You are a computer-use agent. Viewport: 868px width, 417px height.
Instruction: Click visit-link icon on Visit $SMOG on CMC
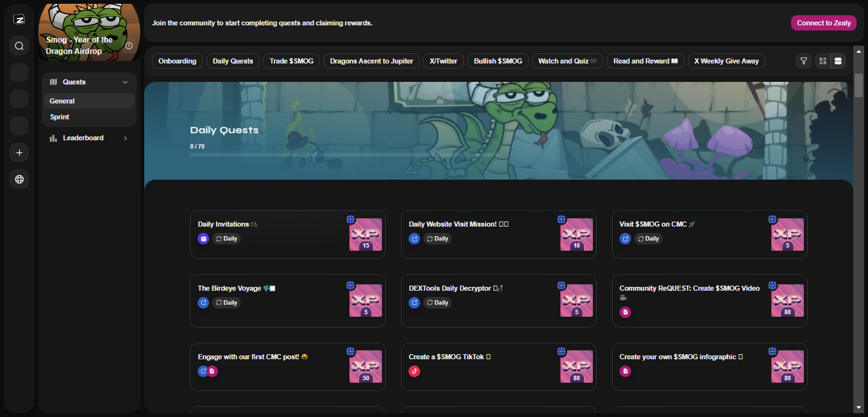(625, 239)
